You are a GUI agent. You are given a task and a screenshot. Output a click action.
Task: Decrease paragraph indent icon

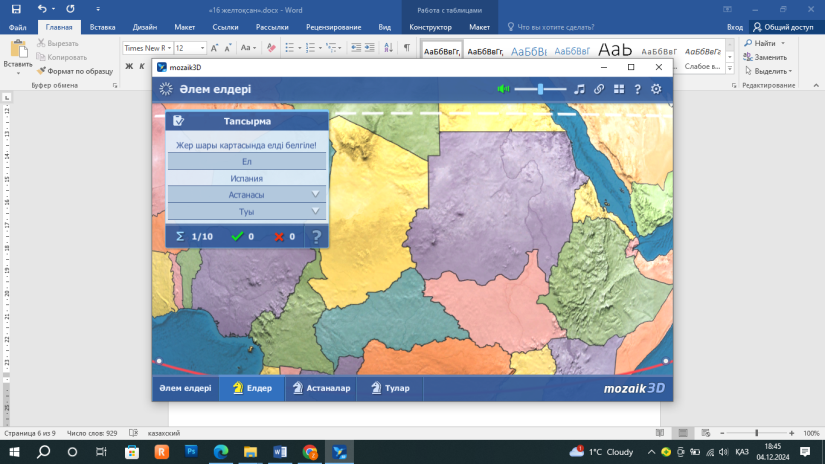pos(356,48)
